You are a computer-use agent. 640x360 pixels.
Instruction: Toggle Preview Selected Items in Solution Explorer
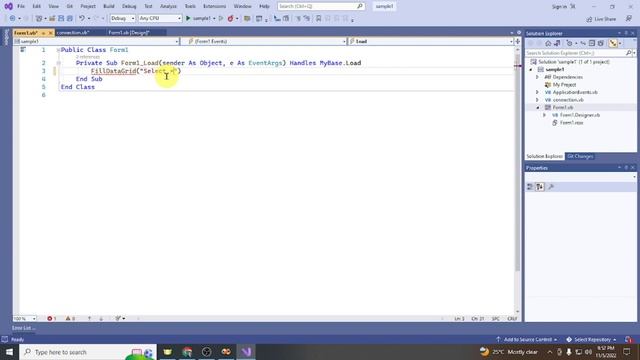point(613,43)
